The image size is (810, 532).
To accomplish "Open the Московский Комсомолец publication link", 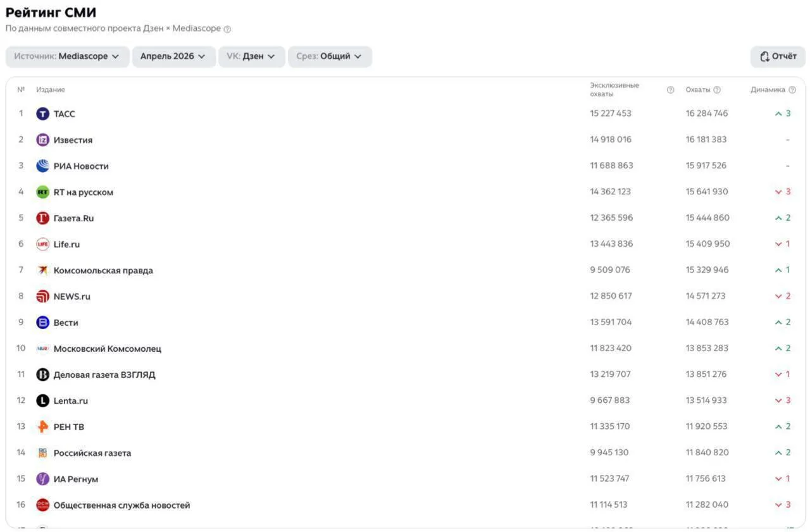I will pos(108,349).
